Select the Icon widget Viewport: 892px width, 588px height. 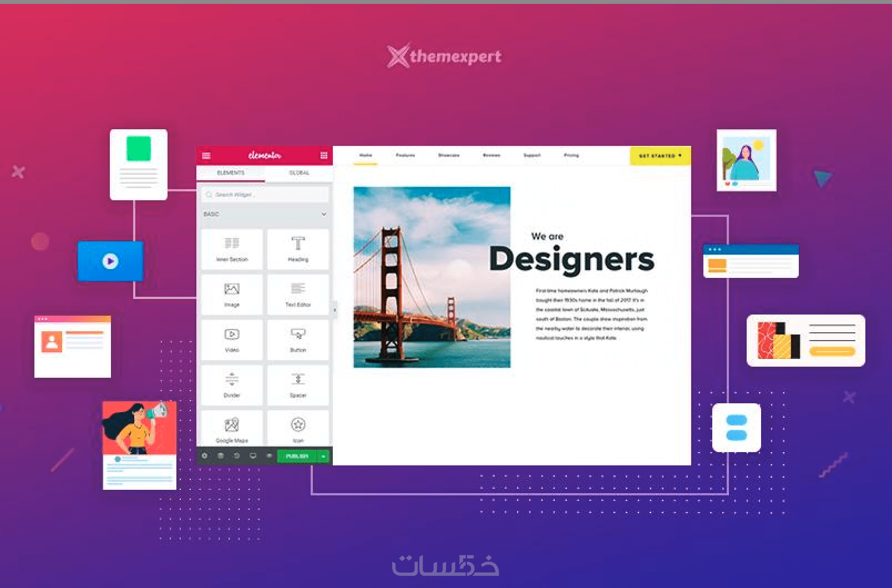coord(298,429)
